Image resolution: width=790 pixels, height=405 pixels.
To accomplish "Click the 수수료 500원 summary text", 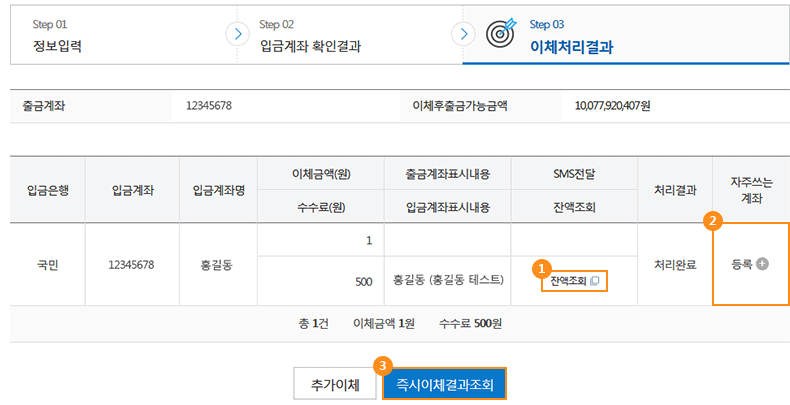I will [x=470, y=323].
